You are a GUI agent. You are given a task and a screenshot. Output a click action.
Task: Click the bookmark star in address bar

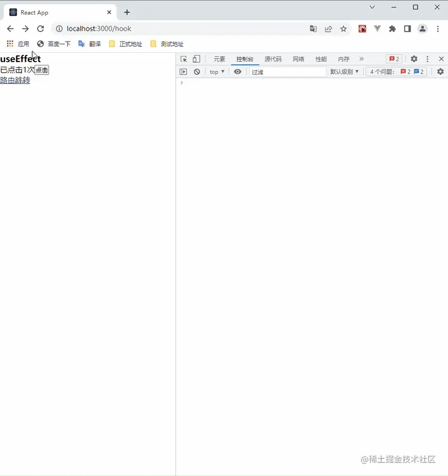click(x=344, y=28)
